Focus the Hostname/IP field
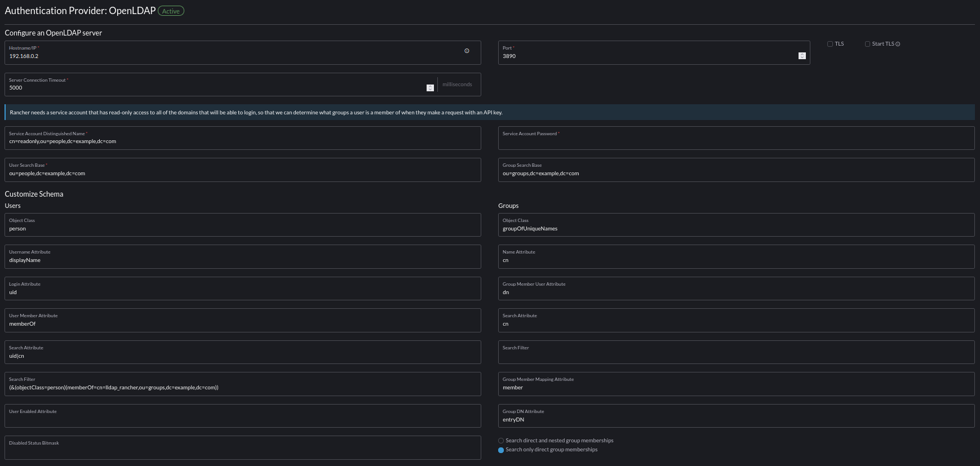Screen dimensions: 980x466 [x=243, y=52]
